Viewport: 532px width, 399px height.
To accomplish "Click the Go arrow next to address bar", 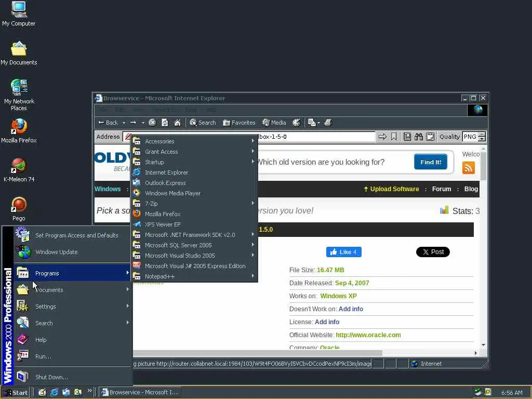I will pos(382,137).
